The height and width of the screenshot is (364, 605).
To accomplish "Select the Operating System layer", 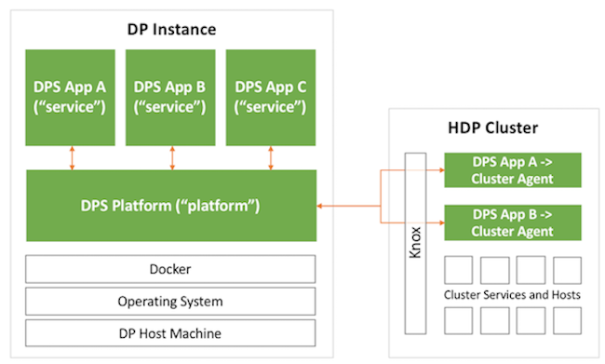I will click(x=170, y=301).
